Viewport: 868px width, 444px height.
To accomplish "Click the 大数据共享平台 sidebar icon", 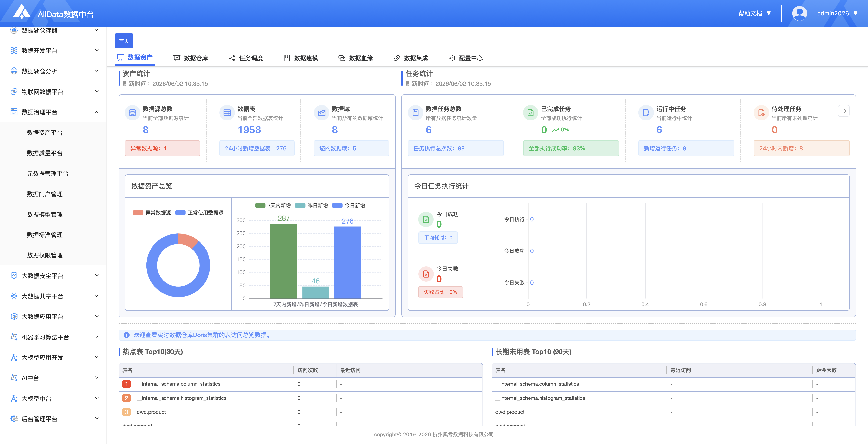I will pyautogui.click(x=14, y=296).
